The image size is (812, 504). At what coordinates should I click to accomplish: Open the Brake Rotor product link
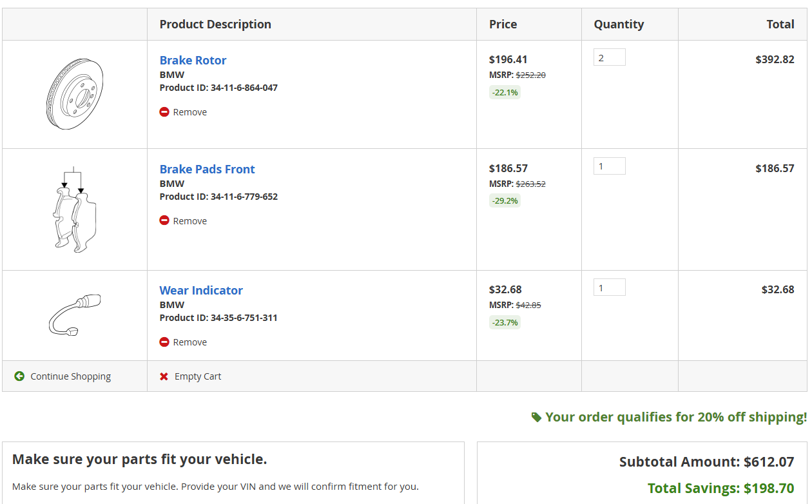pos(193,61)
